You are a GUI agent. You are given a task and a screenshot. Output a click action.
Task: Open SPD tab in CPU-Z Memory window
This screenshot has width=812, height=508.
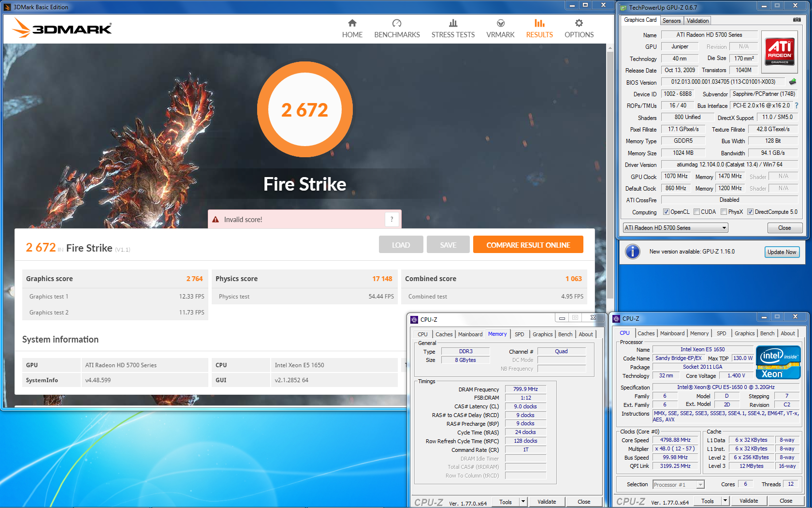pos(519,334)
